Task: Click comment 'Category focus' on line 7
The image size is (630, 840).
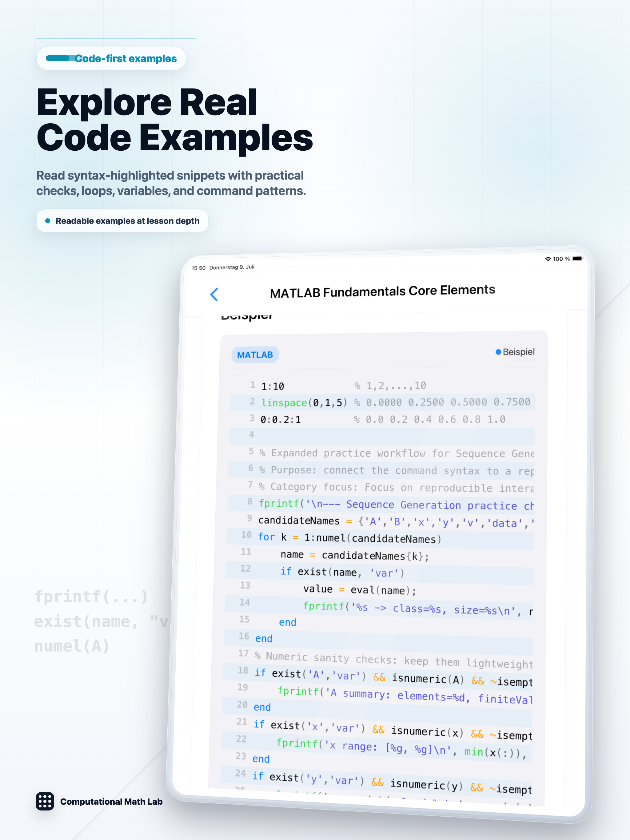Action: coord(396,487)
